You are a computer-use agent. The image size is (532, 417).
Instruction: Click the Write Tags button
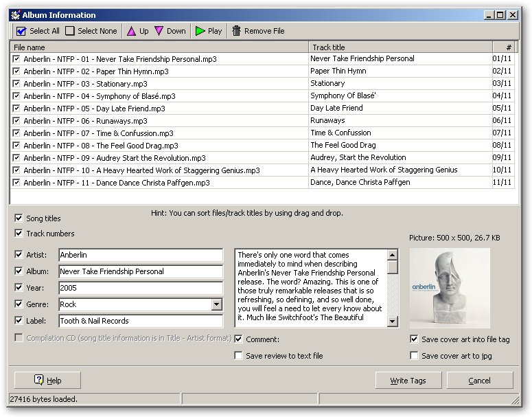point(408,381)
